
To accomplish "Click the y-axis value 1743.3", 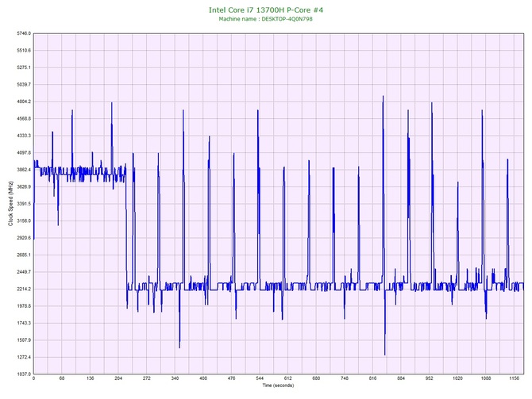I will coord(23,323).
